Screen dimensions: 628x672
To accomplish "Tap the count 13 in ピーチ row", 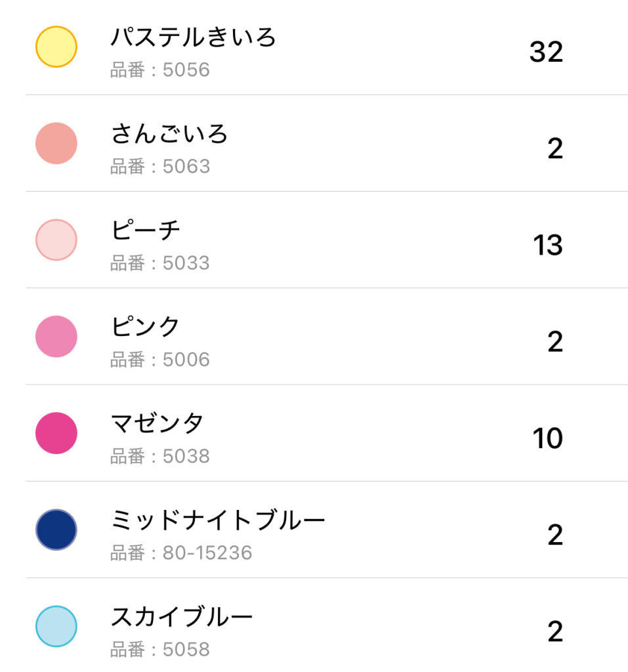I will [x=547, y=245].
